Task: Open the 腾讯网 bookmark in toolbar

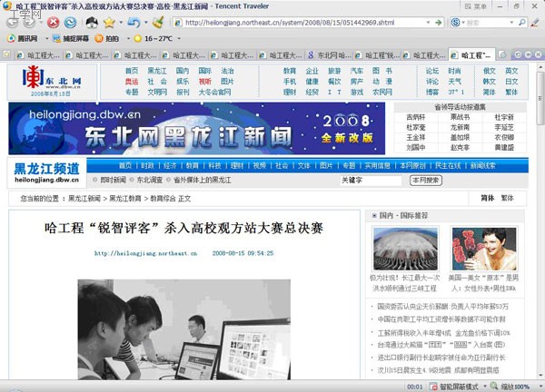Action: [x=22, y=39]
